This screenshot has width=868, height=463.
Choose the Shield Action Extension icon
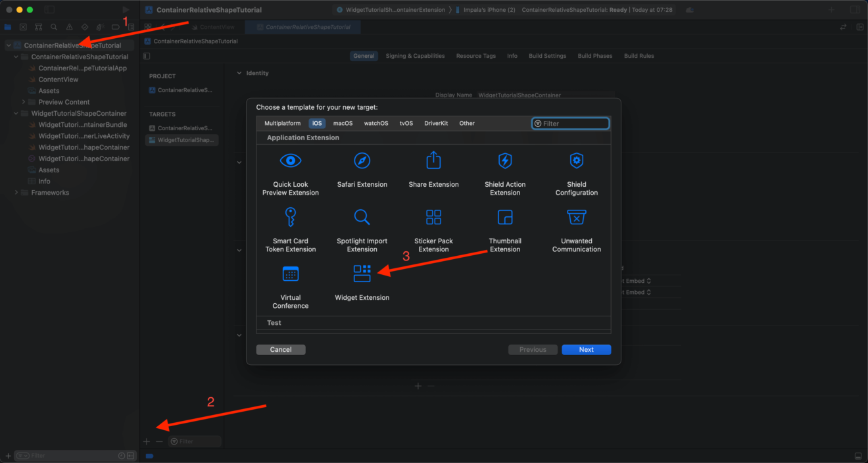coord(505,161)
